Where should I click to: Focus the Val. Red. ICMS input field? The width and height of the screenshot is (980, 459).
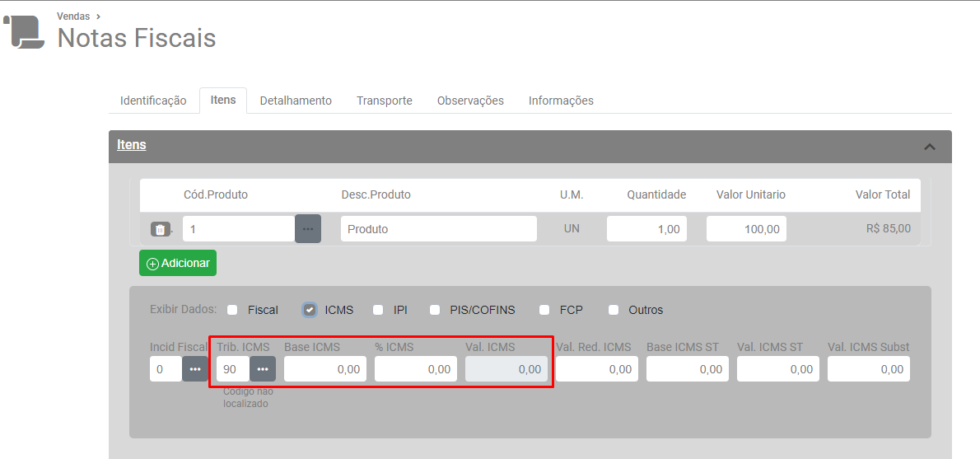598,369
